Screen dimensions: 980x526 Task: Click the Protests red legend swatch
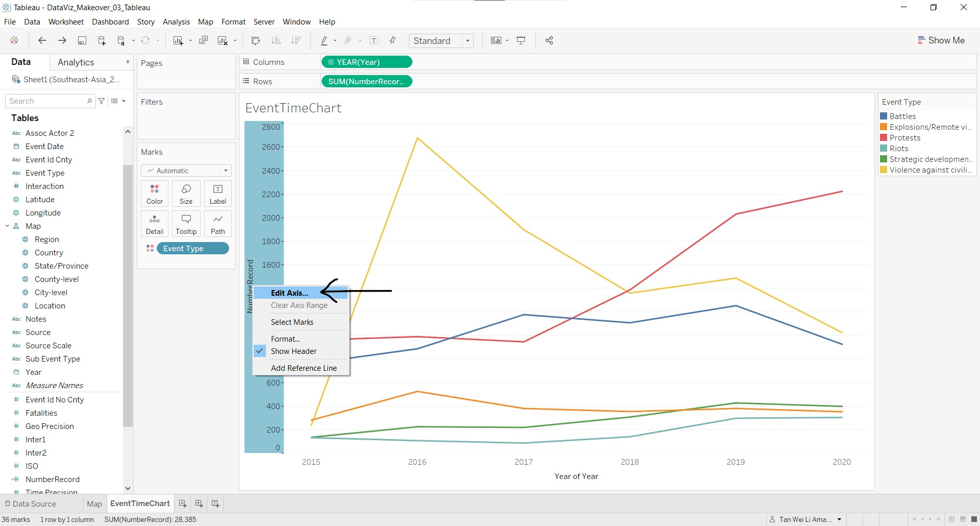tap(884, 138)
